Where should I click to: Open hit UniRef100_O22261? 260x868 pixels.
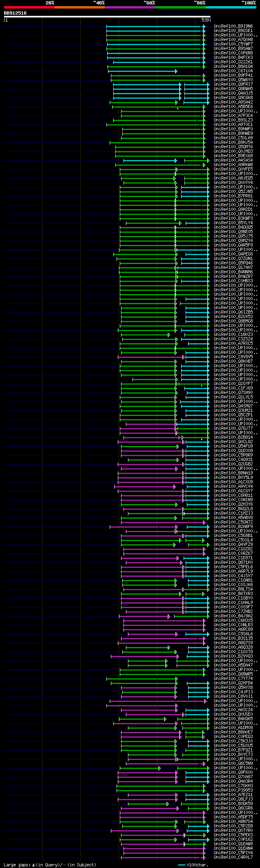(x=233, y=62)
